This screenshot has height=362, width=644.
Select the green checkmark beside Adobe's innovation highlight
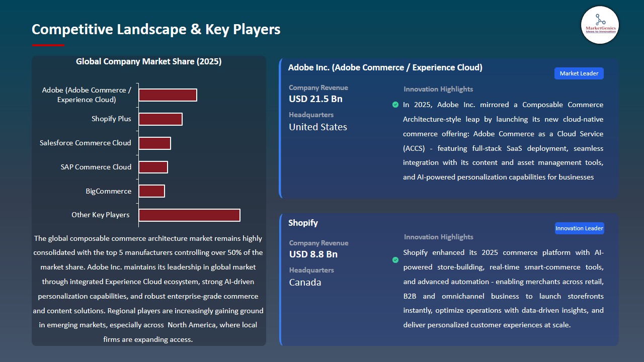tap(395, 105)
